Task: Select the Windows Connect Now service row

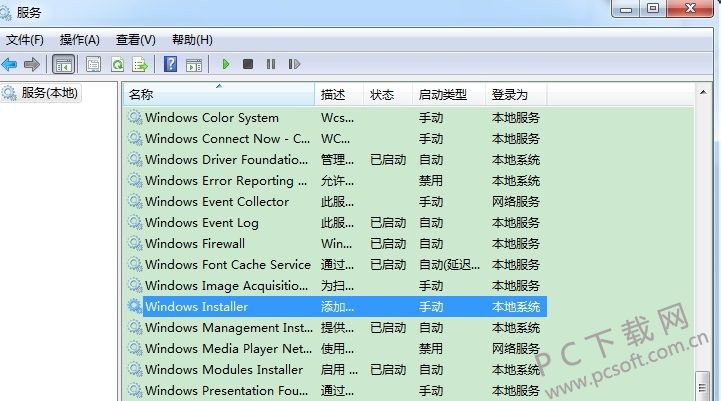Action: [338, 139]
